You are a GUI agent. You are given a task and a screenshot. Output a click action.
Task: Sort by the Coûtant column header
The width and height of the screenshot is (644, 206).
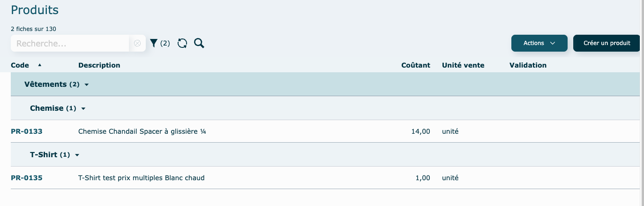pyautogui.click(x=416, y=65)
